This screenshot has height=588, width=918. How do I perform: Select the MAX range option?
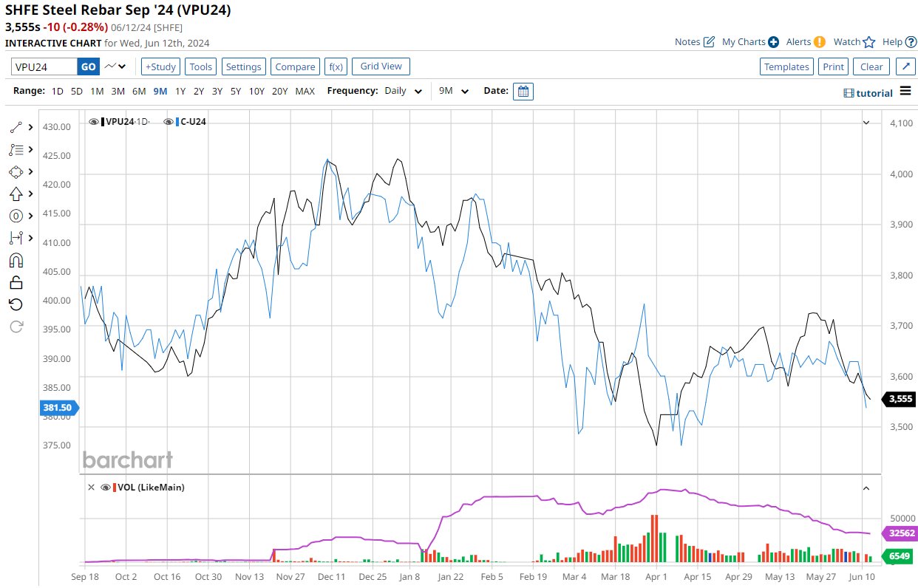click(305, 92)
